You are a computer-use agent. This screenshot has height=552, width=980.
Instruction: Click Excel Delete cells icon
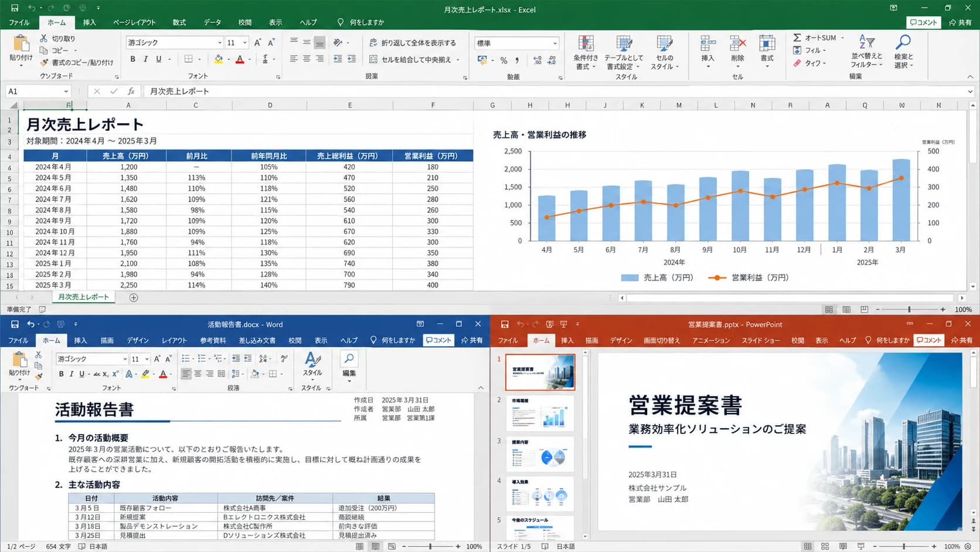[x=738, y=44]
